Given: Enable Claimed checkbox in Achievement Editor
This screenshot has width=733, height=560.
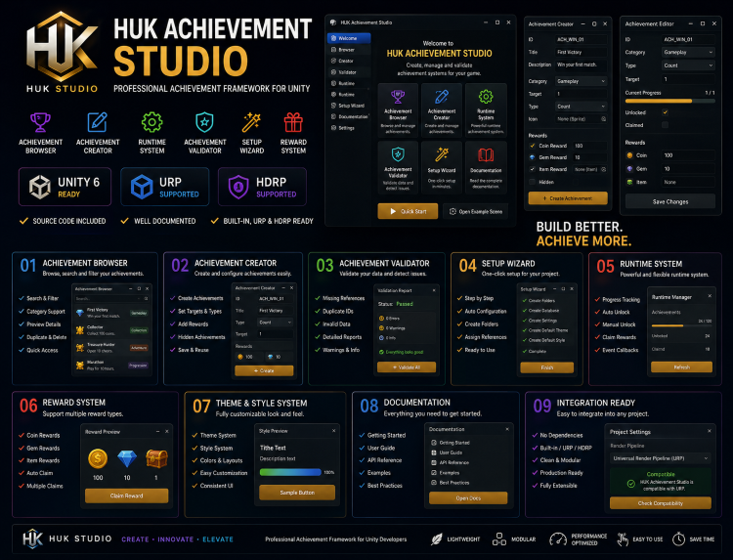Looking at the screenshot, I should pos(665,125).
